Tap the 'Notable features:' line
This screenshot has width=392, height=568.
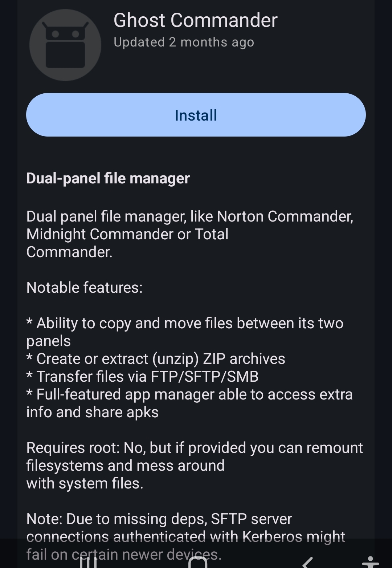click(x=85, y=288)
